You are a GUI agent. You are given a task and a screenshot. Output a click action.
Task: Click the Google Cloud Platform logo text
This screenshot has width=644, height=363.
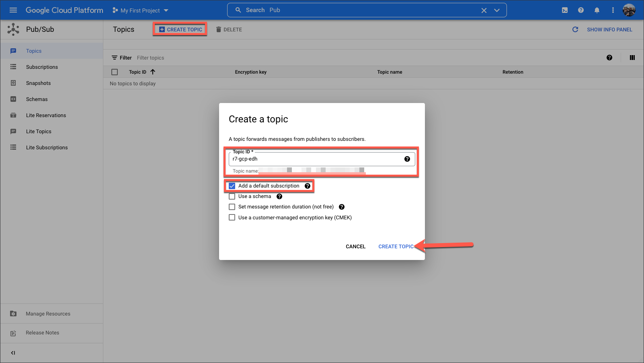tap(64, 10)
